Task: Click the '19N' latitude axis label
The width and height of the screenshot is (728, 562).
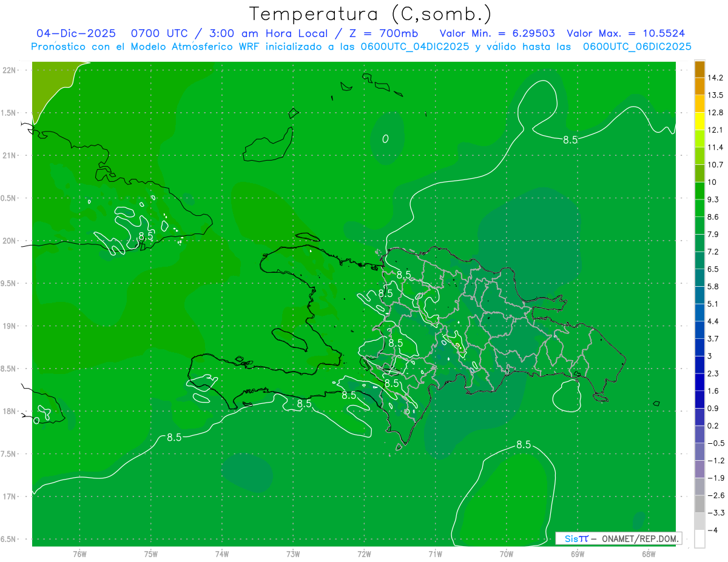Action: point(10,326)
